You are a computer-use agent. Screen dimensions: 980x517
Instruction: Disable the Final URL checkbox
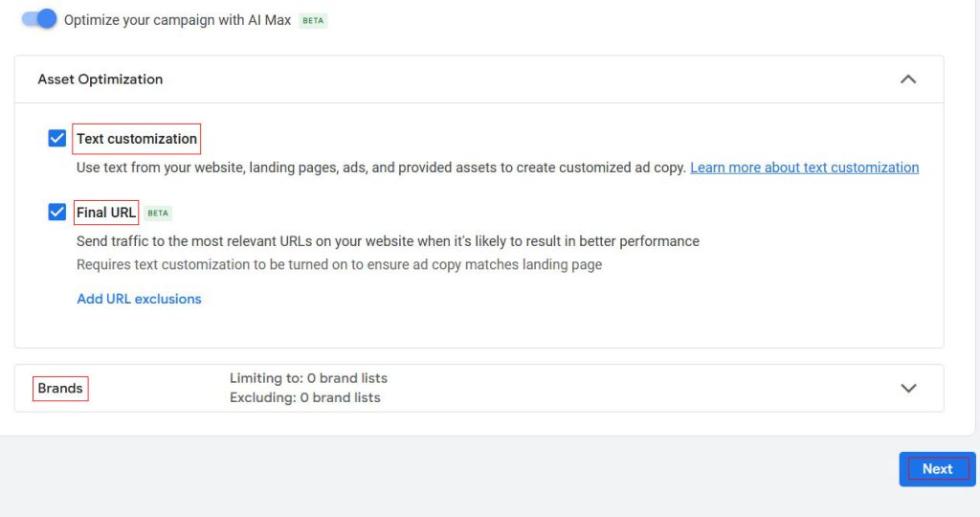tap(57, 213)
